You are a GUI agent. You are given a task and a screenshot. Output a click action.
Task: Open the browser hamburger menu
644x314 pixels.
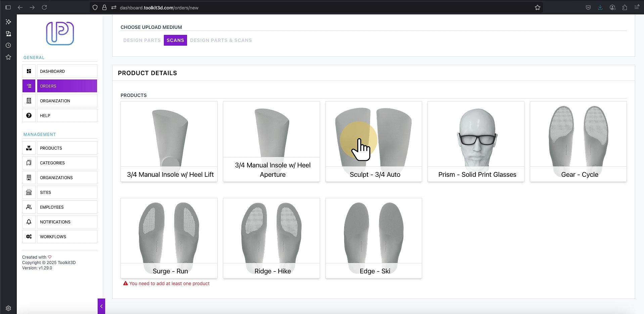(637, 7)
